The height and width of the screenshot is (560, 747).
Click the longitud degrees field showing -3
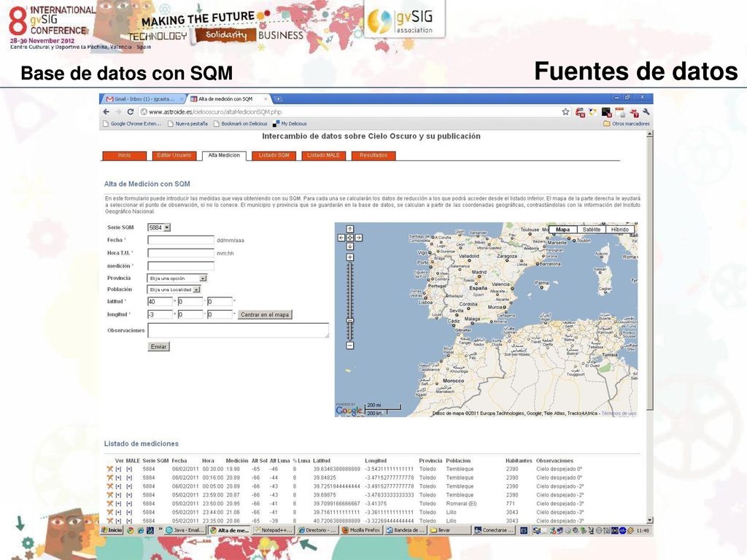tap(160, 314)
